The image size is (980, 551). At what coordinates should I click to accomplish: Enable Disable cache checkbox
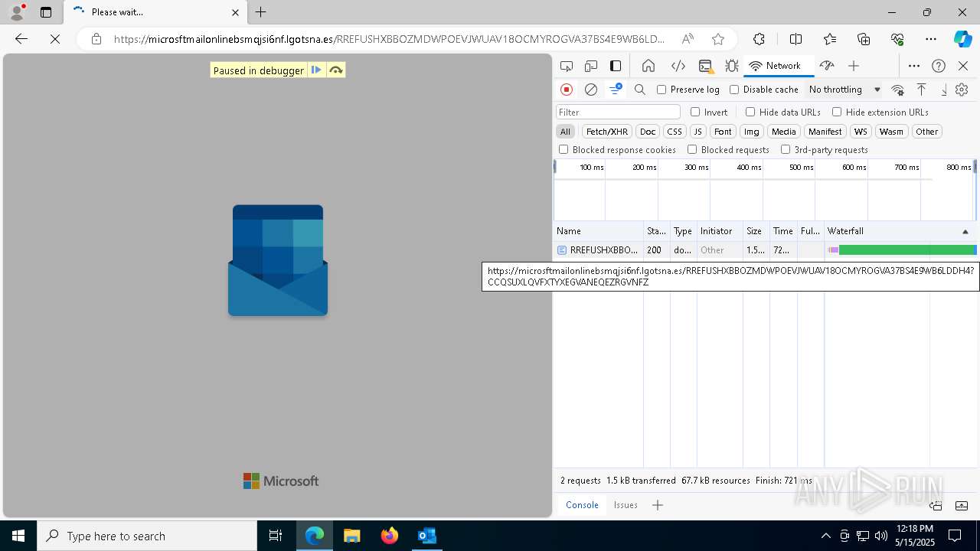coord(734,90)
